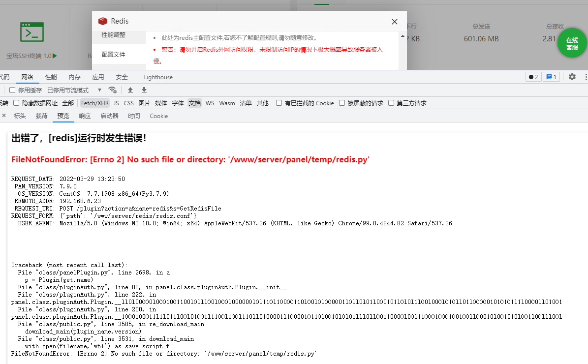Select Wasm filter type
This screenshot has height=364, width=588.
(227, 103)
